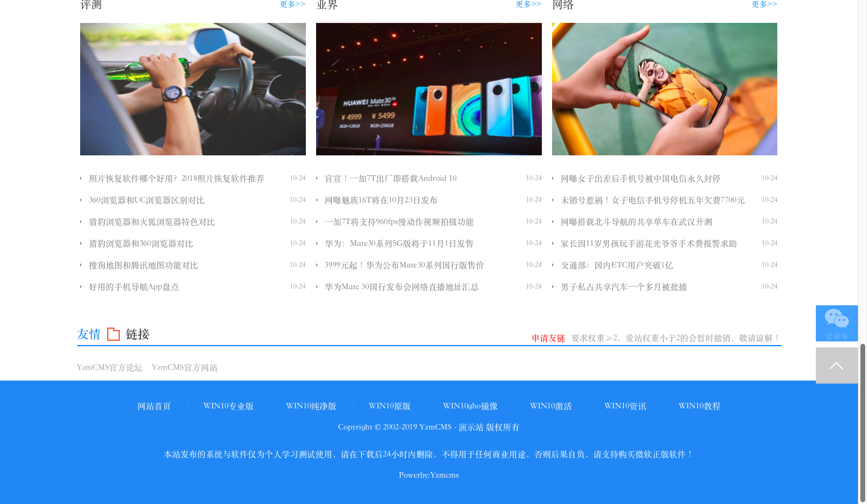This screenshot has width=867, height=504.
Task: Visit YzmCMS官方网站 friend link
Action: coord(184,368)
